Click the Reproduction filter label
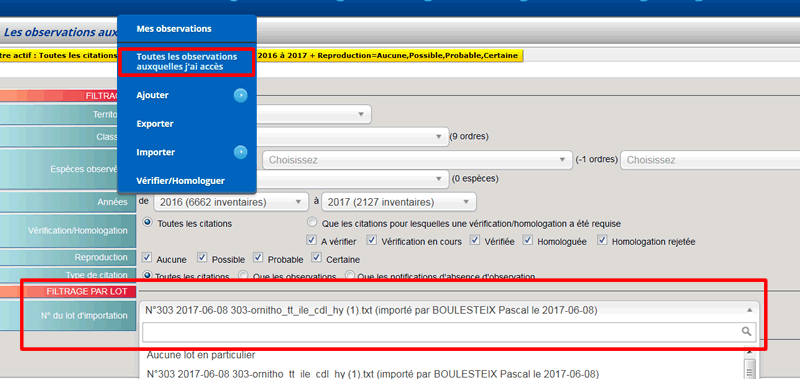The image size is (800, 379). [67, 258]
